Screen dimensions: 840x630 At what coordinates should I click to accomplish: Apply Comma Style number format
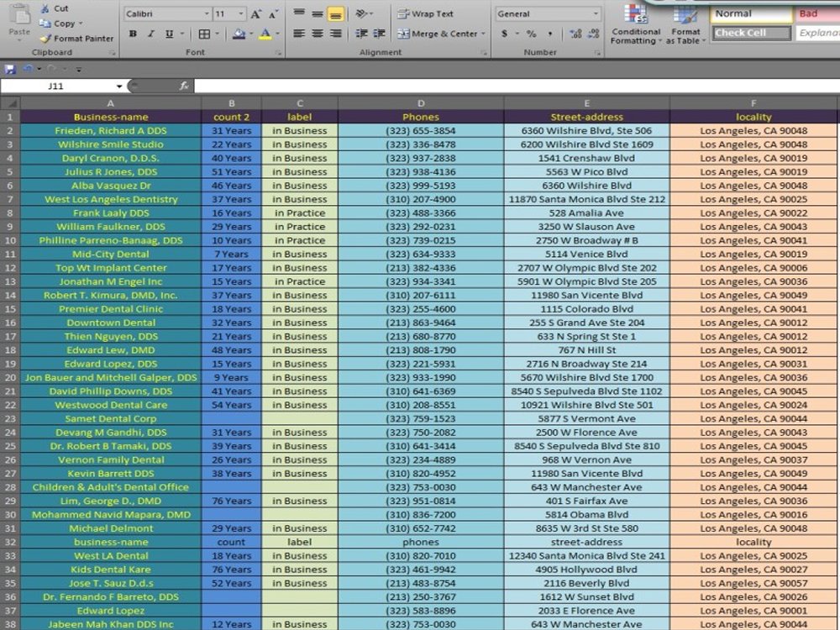(550, 34)
